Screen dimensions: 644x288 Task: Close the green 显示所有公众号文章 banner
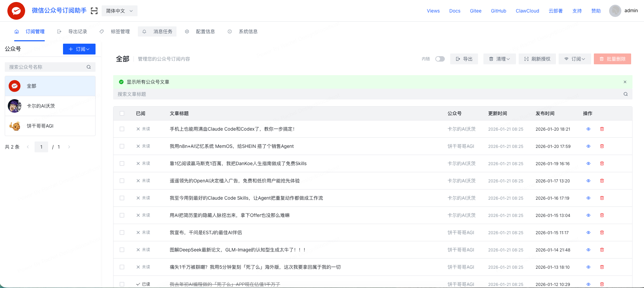tap(625, 82)
